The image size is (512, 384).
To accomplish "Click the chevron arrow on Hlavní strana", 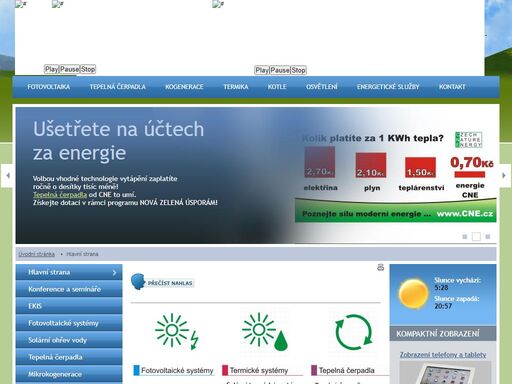I will click(114, 273).
